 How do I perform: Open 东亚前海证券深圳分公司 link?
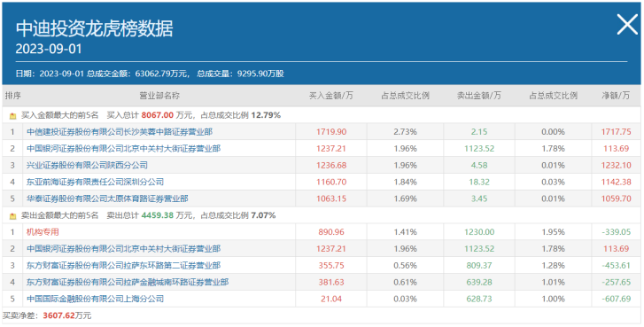(96, 182)
